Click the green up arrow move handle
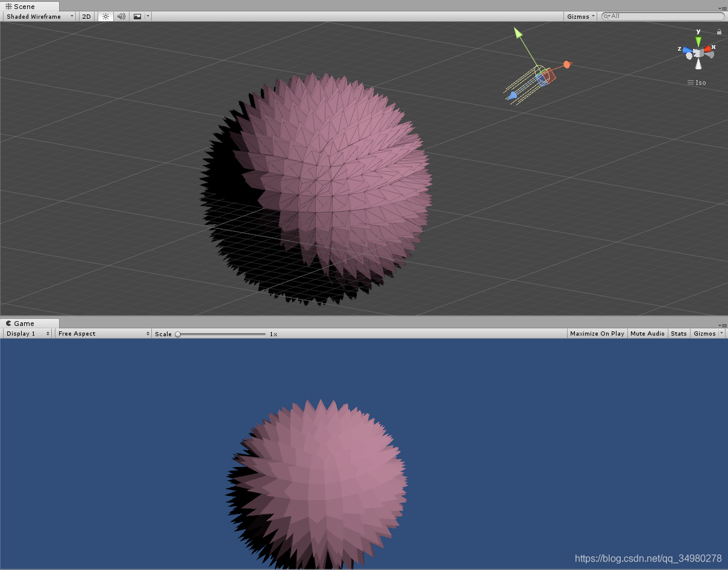The image size is (728, 570). pos(518,32)
